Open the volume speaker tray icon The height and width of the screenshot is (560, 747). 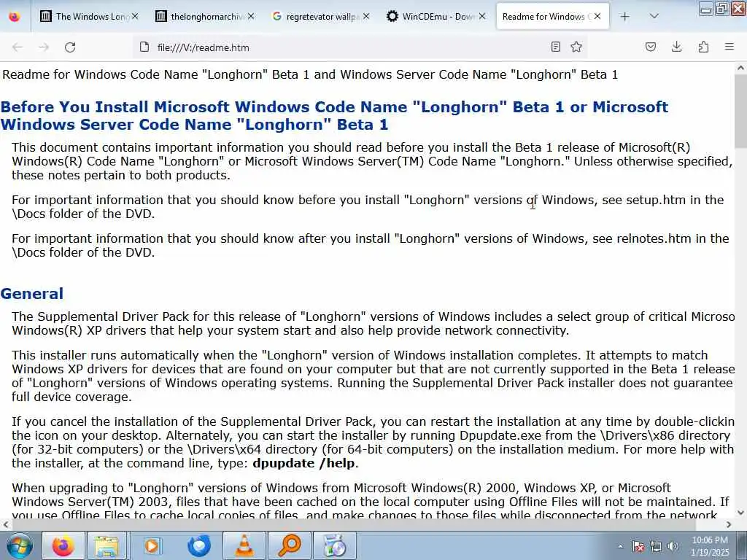pos(673,546)
